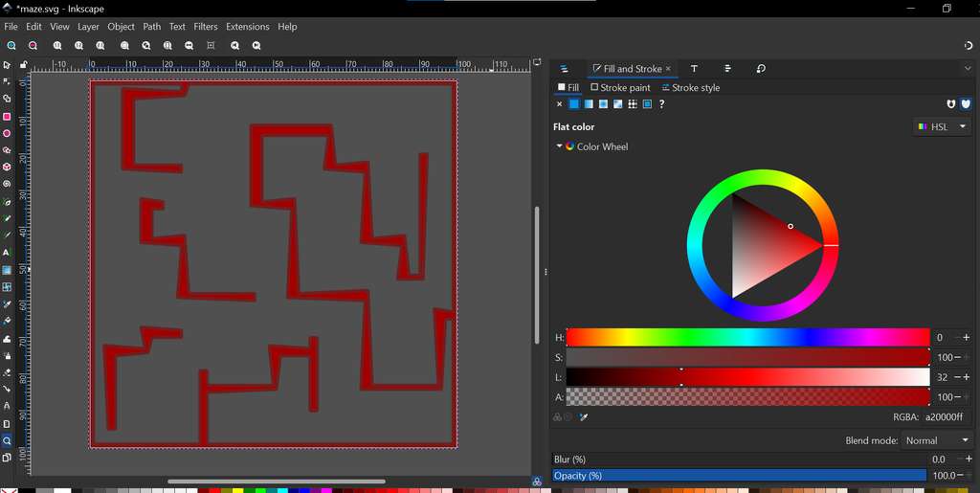This screenshot has width=980, height=493.
Task: Select the Eraser tool
Action: tap(7, 372)
